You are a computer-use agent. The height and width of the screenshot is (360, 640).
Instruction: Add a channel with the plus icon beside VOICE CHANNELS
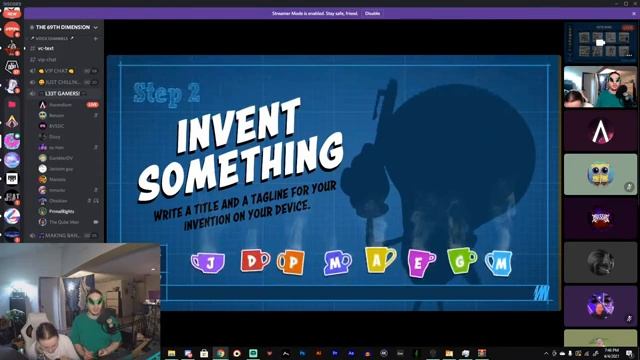click(96, 38)
